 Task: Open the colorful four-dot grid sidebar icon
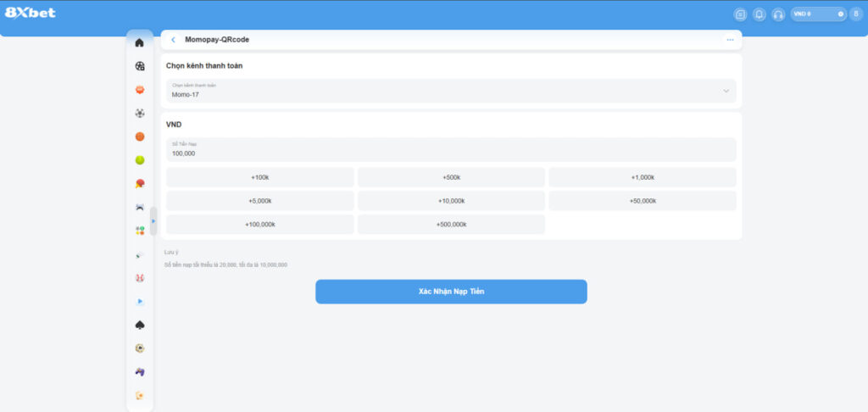coord(140,231)
